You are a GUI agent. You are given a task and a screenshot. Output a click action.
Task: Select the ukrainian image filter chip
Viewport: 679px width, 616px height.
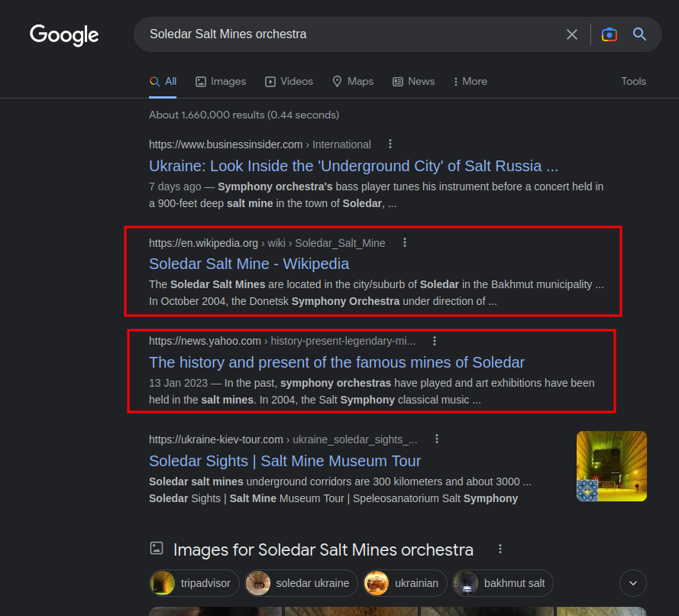pyautogui.click(x=405, y=583)
